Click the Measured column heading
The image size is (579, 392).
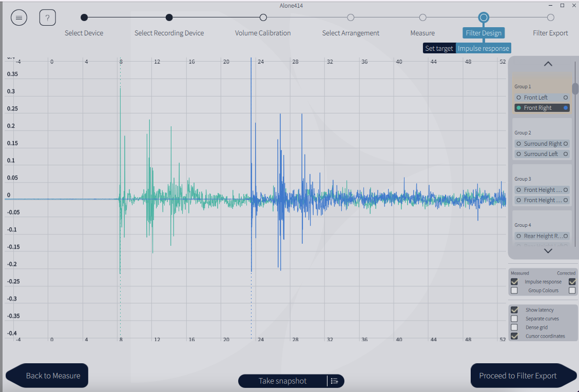pos(520,273)
